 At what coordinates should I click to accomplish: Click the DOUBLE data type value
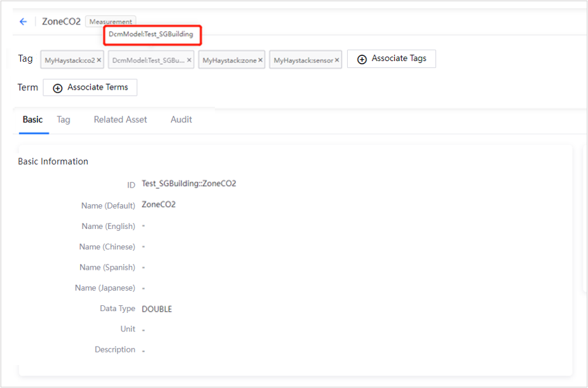click(156, 309)
